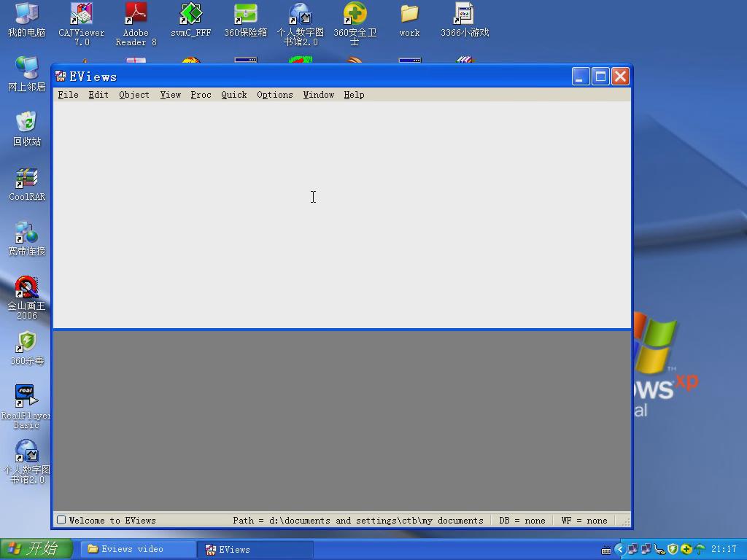The width and height of the screenshot is (747, 560).
Task: Open the Options menu
Action: (275, 95)
